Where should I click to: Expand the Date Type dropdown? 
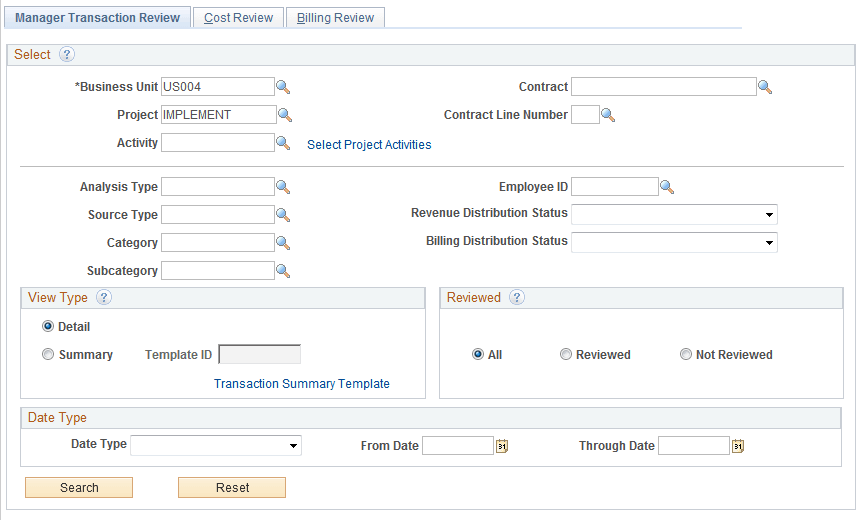point(216,445)
